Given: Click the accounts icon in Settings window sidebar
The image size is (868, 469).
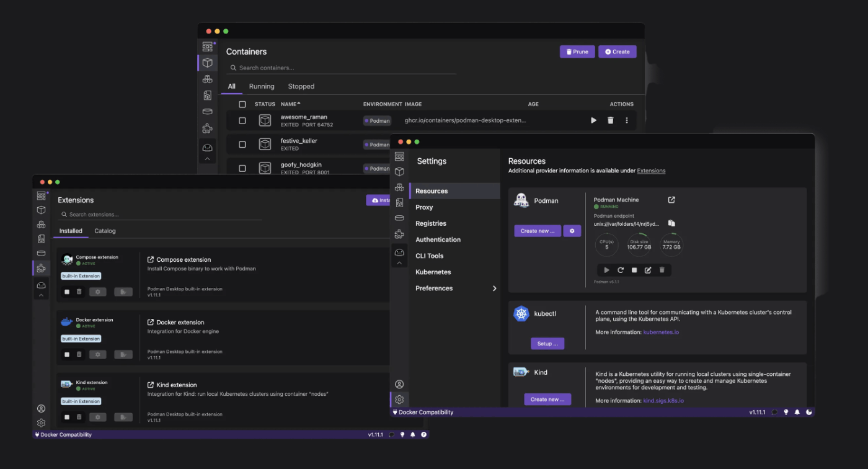Looking at the screenshot, I should pyautogui.click(x=399, y=384).
